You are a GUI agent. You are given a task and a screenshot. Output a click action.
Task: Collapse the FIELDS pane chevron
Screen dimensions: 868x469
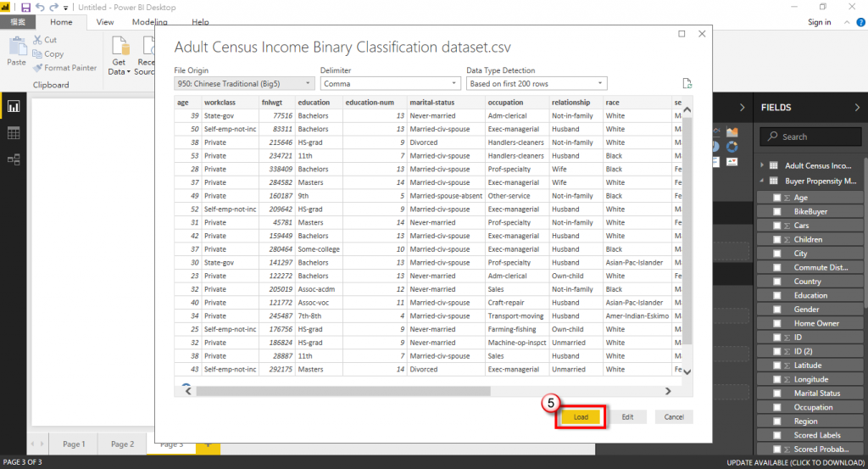point(857,108)
